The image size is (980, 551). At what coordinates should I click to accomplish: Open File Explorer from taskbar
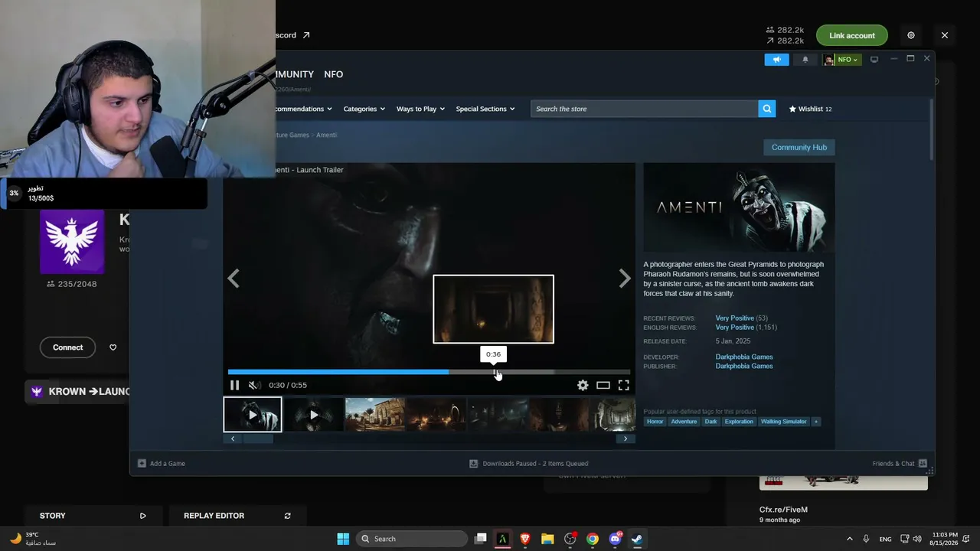(547, 539)
